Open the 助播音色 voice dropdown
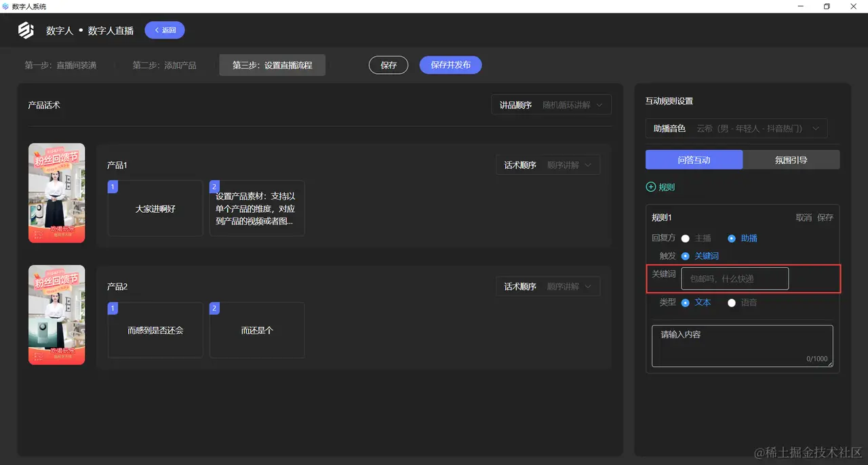868x465 pixels. (736, 128)
